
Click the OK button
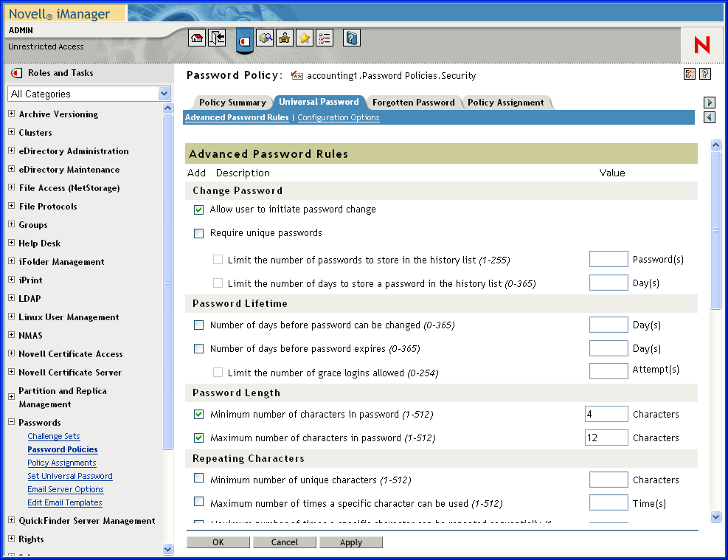(x=218, y=542)
